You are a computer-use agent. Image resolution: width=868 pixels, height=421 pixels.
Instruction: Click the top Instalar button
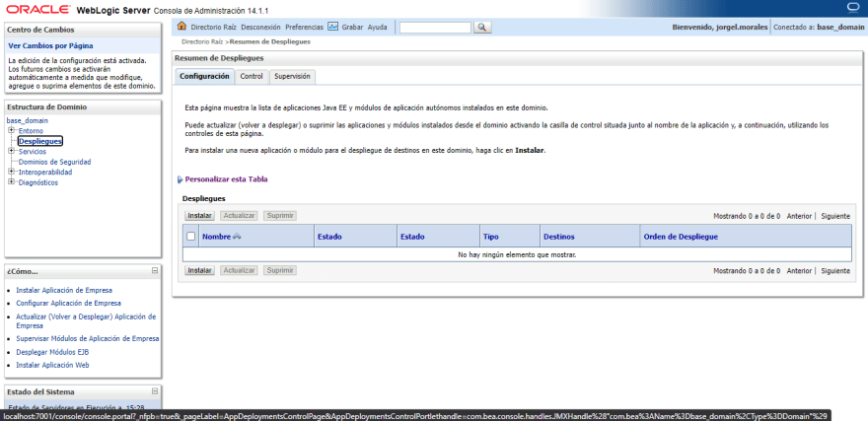(200, 216)
